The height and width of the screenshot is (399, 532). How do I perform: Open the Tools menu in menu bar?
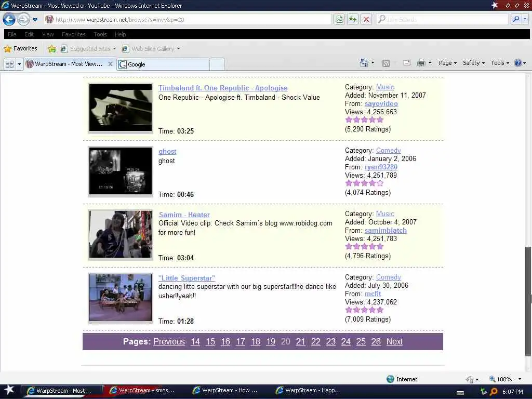point(100,34)
